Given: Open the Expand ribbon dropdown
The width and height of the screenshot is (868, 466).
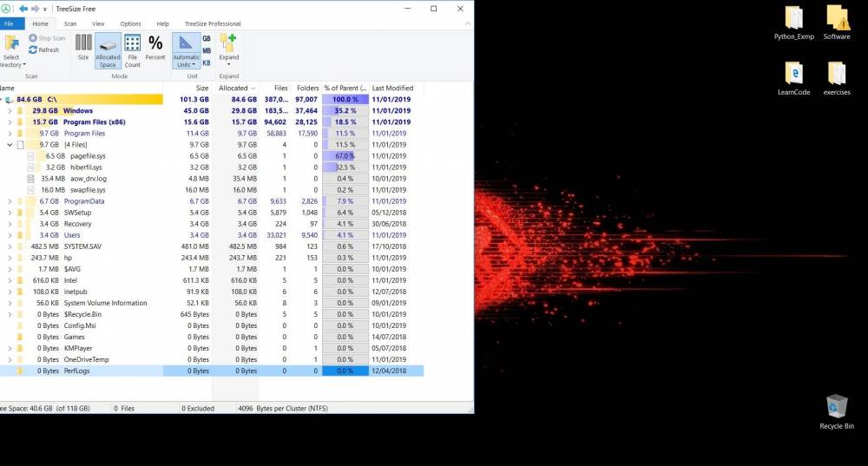Looking at the screenshot, I should 228,50.
